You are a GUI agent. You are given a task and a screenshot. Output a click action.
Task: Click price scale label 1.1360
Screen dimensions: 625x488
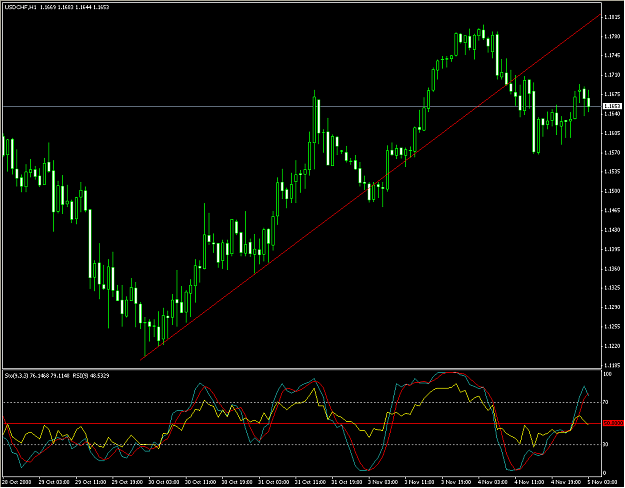(x=612, y=269)
